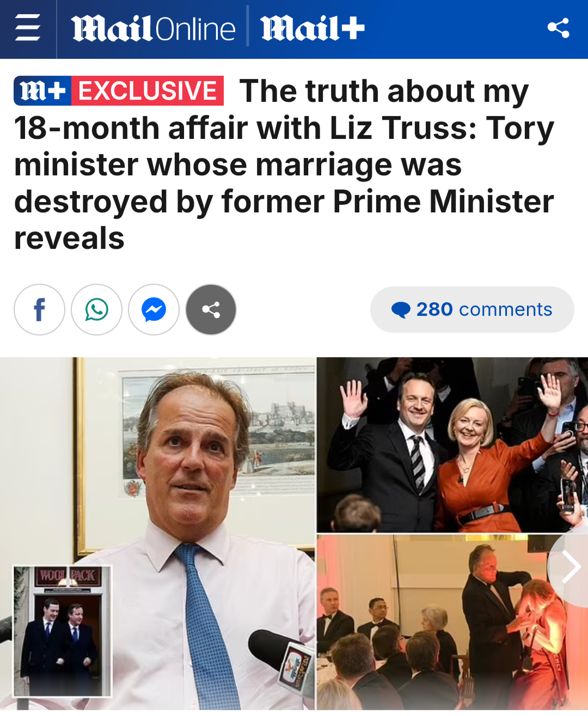Tap the speech bubble comments icon
The width and height of the screenshot is (588, 716).
click(401, 310)
